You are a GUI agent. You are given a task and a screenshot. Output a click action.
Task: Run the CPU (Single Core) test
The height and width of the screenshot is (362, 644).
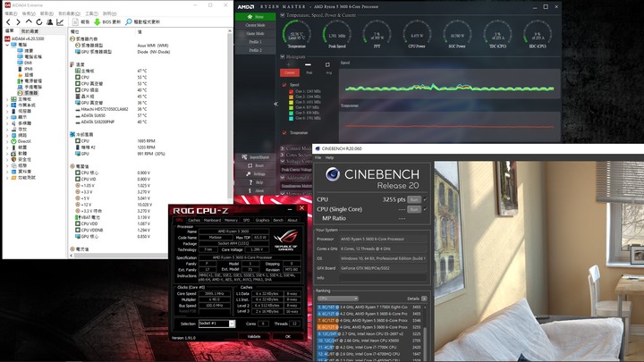tap(414, 209)
